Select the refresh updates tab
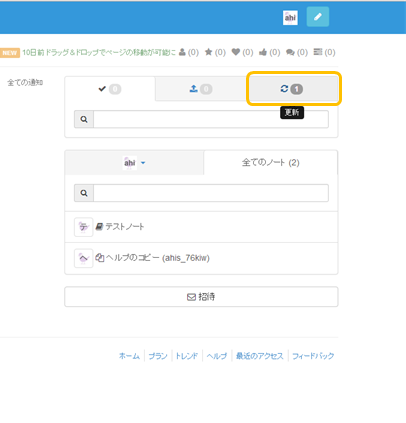 click(x=292, y=89)
